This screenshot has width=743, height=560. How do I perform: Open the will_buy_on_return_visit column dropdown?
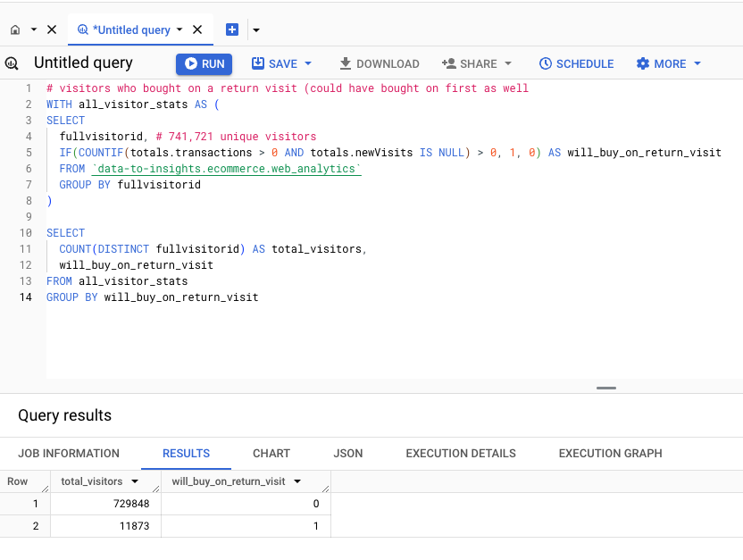[x=299, y=481]
